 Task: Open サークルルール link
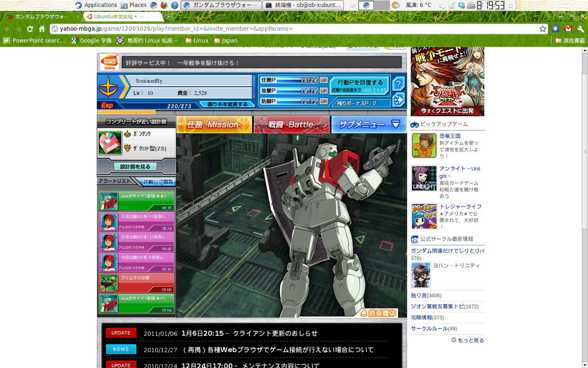429,328
